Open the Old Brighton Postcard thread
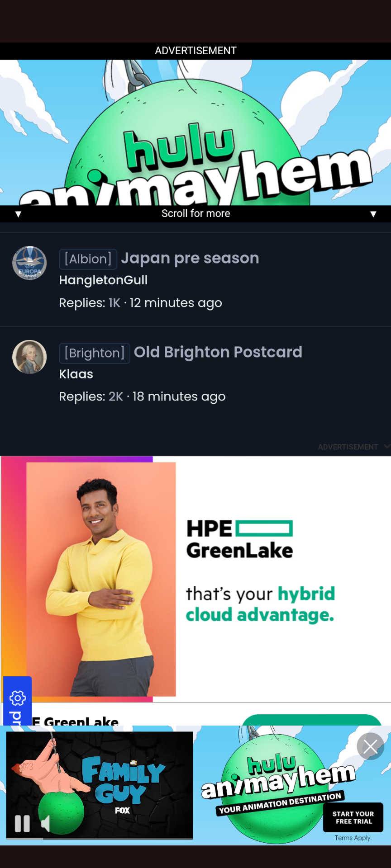 (x=218, y=352)
